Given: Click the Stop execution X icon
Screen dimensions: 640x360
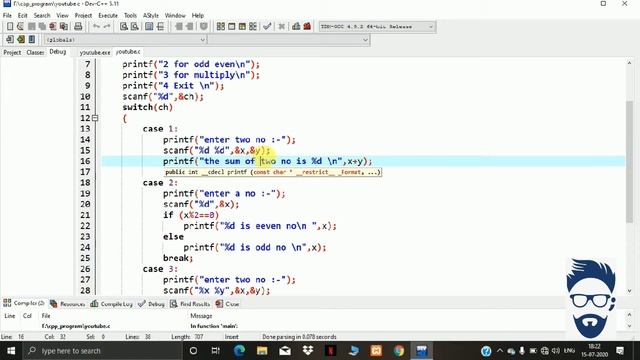Looking at the screenshot, I should (x=282, y=27).
